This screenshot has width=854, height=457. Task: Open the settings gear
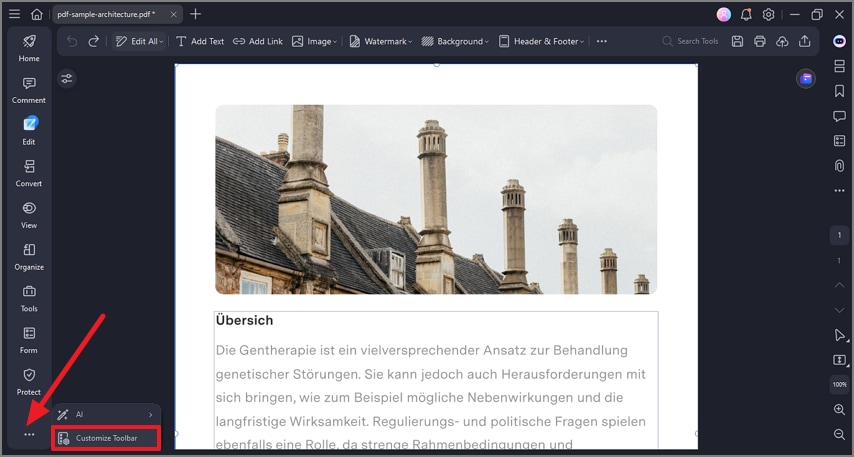(x=768, y=15)
